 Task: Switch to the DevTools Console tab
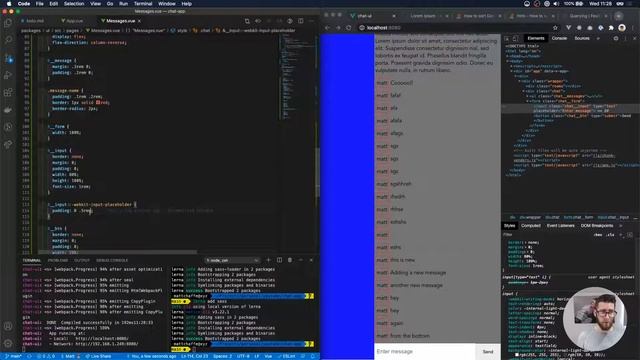coord(559,38)
